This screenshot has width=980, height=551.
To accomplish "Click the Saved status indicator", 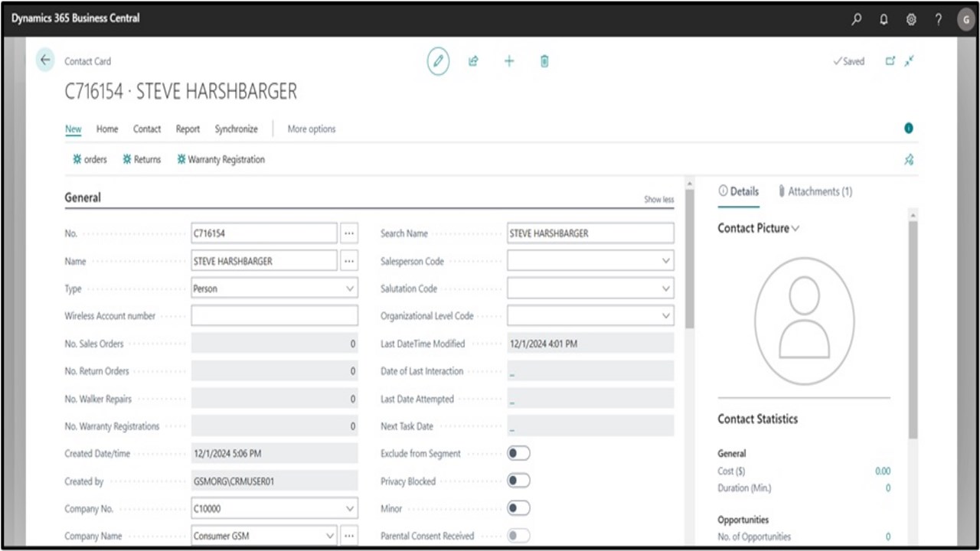I will [x=849, y=61].
